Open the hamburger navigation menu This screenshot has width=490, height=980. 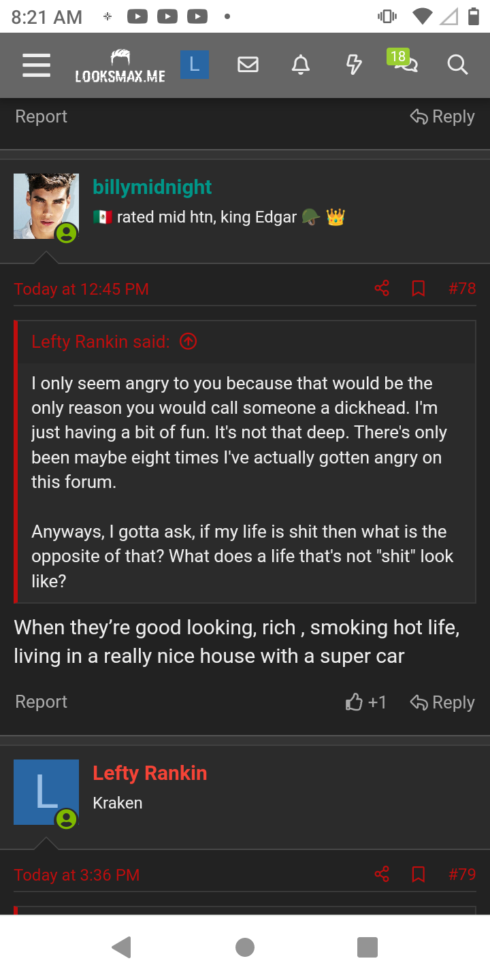37,65
